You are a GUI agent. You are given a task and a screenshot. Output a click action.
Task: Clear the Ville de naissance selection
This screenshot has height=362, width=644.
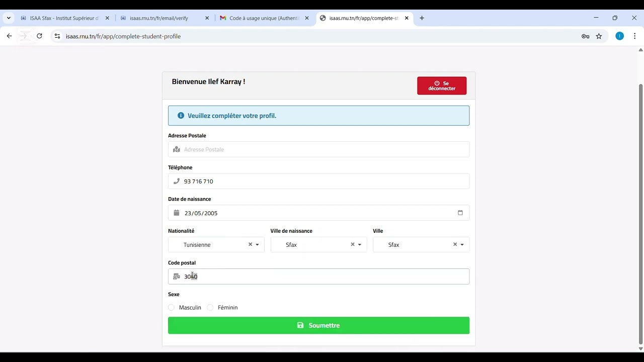tap(352, 244)
